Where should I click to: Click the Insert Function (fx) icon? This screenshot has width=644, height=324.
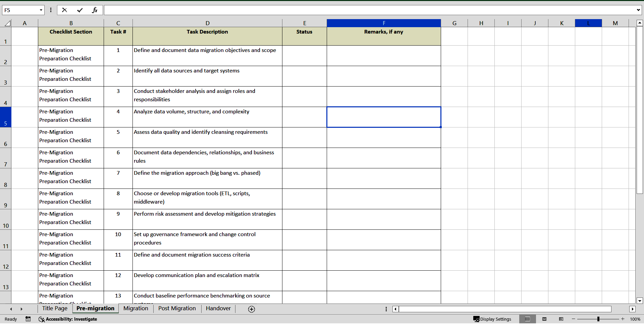tap(95, 10)
